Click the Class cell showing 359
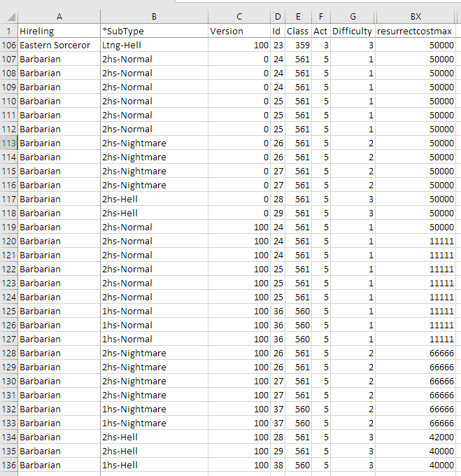This screenshot has height=476, width=461. (299, 45)
